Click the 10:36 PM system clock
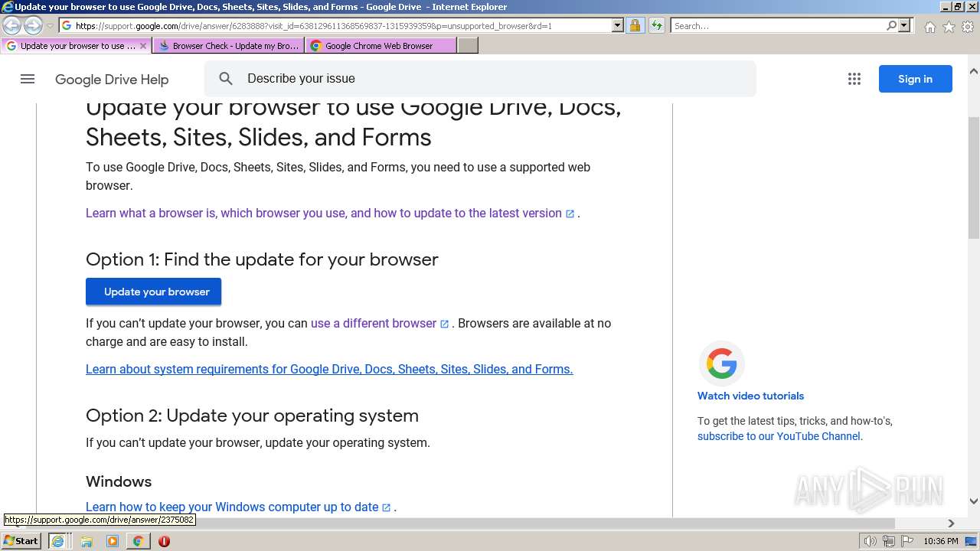The height and width of the screenshot is (551, 980). pyautogui.click(x=941, y=541)
